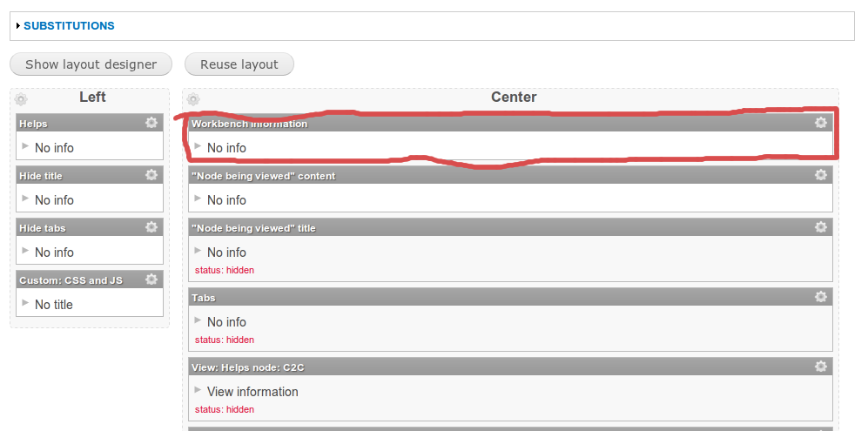Screen dimensions: 868x431
Task: Select the Custom: CSS and JS header
Action: click(x=90, y=279)
